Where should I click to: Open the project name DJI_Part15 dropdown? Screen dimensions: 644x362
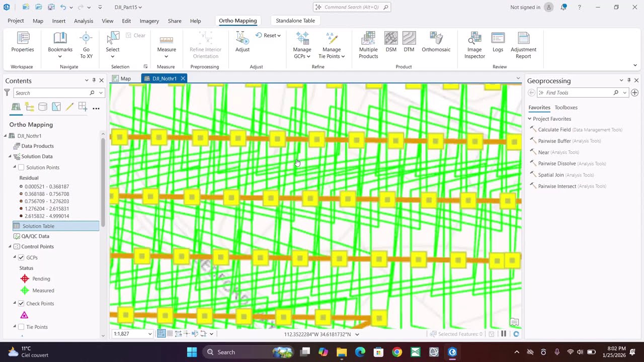tap(128, 7)
